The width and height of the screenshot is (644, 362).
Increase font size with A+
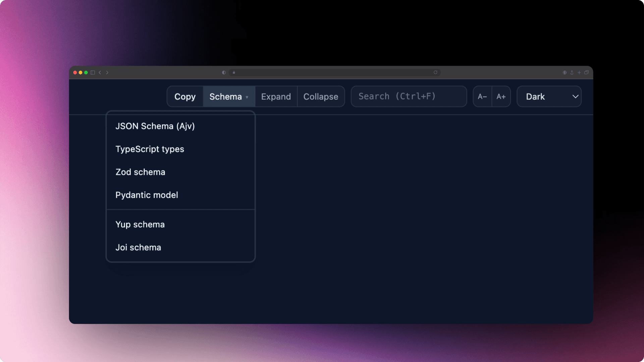(501, 96)
